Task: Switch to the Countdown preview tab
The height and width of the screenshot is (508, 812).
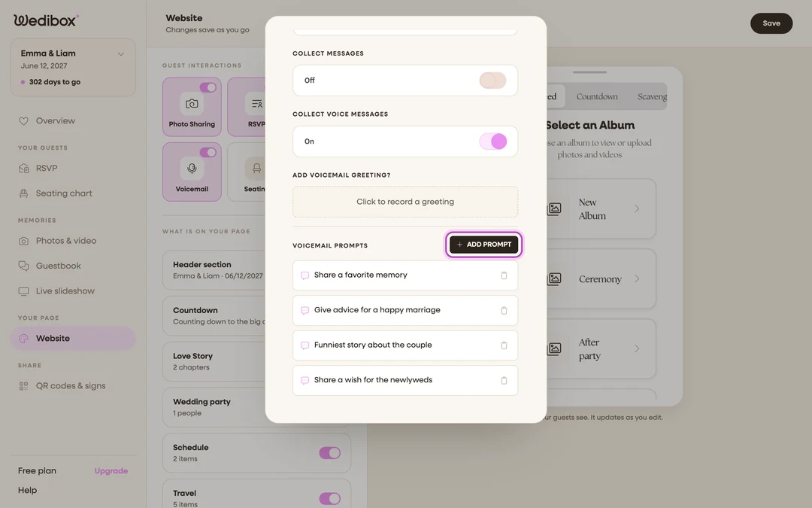Action: click(596, 96)
